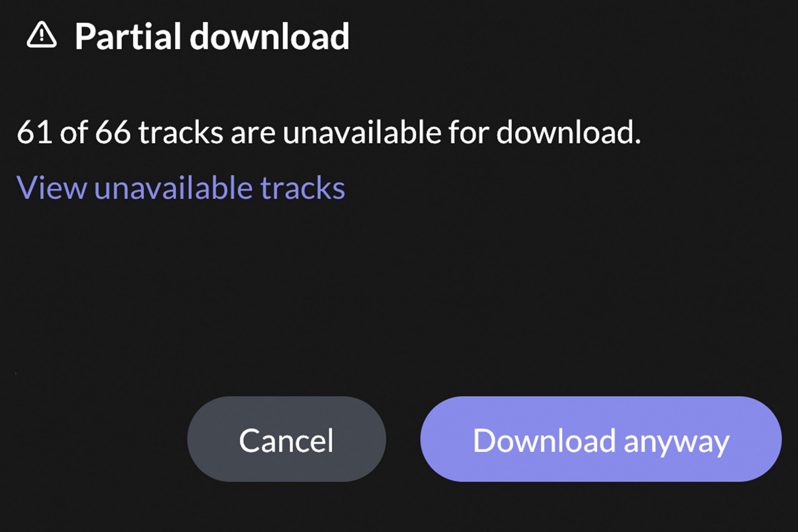Inspect which tracks are unavailable via the link
The image size is (798, 532).
pos(181,188)
